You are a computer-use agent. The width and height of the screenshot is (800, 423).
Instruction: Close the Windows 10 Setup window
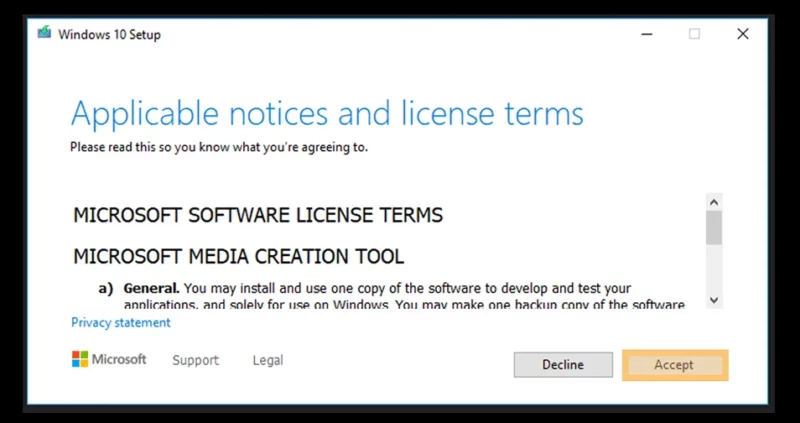click(743, 34)
